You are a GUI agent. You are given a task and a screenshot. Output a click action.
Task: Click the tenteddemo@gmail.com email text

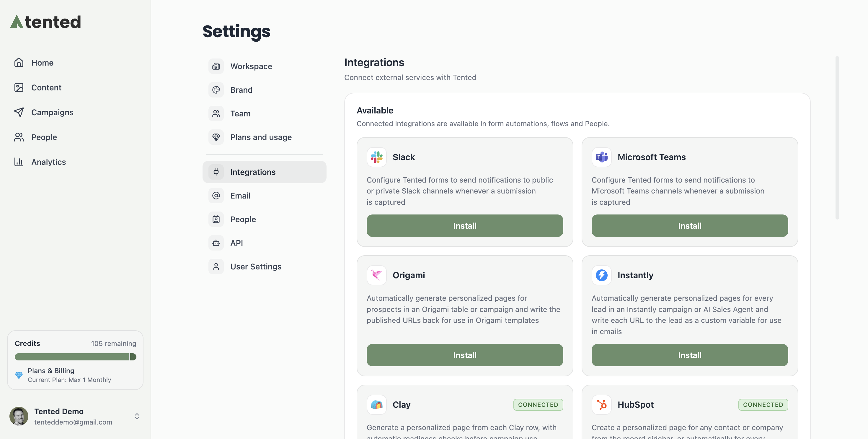[73, 422]
